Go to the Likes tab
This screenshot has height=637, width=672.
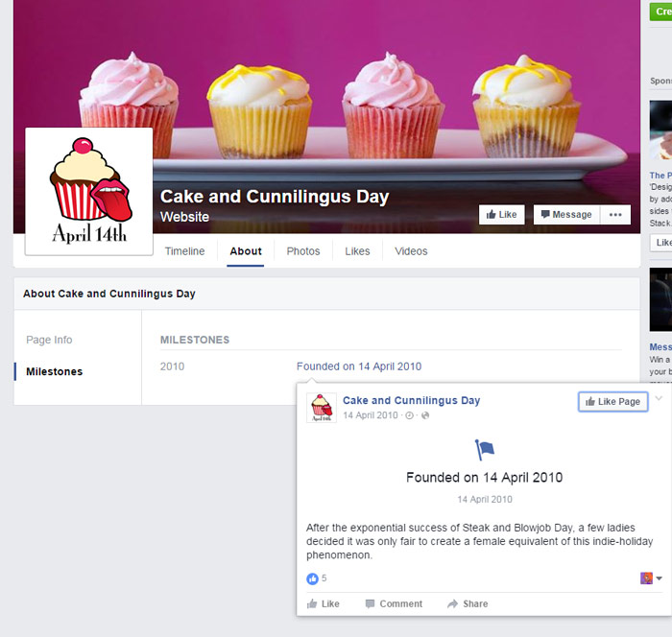point(357,251)
